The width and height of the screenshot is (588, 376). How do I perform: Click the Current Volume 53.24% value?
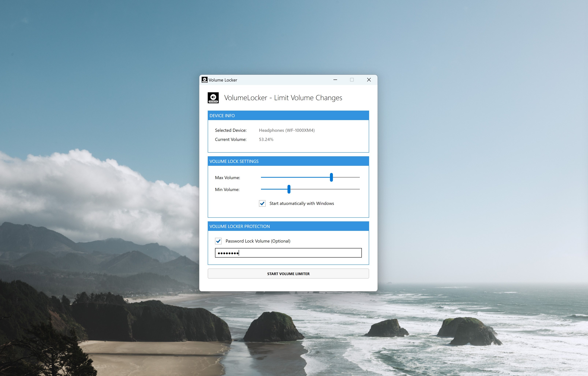tap(266, 139)
